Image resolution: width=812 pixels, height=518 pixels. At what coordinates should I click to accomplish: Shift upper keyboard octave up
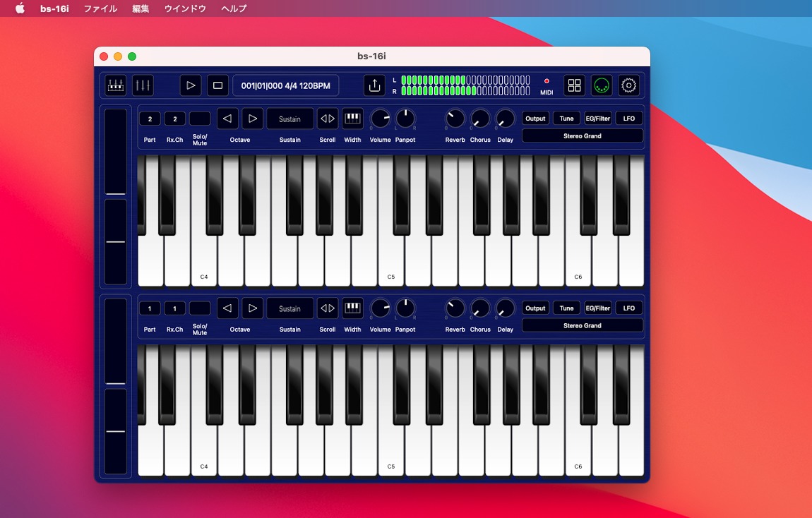[x=252, y=119]
